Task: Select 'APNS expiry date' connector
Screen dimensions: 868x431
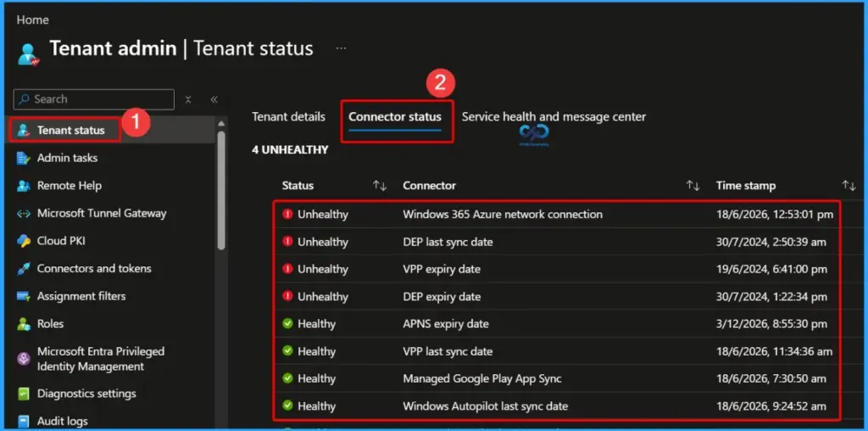Action: pyautogui.click(x=446, y=323)
